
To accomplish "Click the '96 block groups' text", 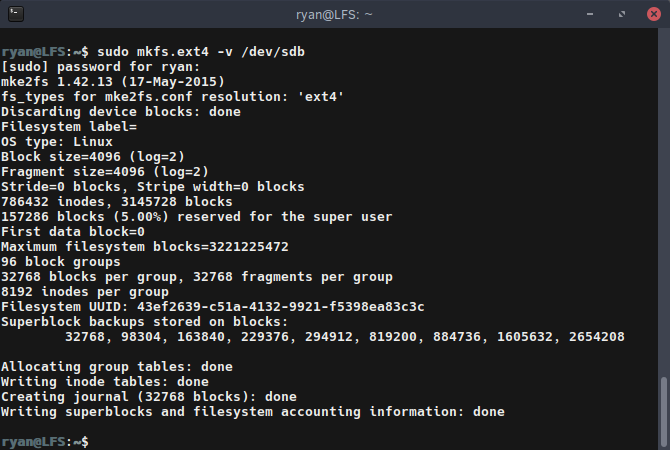I will click(x=57, y=261).
